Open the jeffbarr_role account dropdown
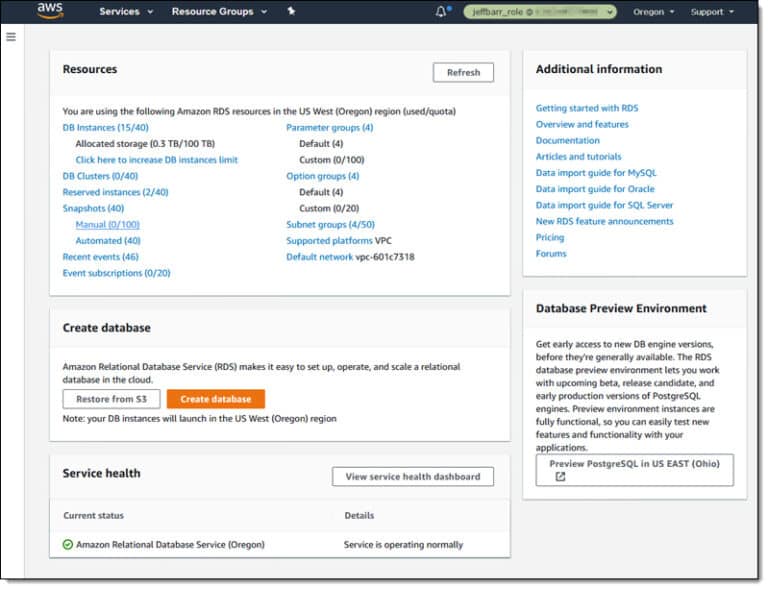Image resolution: width=768 pixels, height=589 pixels. click(x=540, y=11)
